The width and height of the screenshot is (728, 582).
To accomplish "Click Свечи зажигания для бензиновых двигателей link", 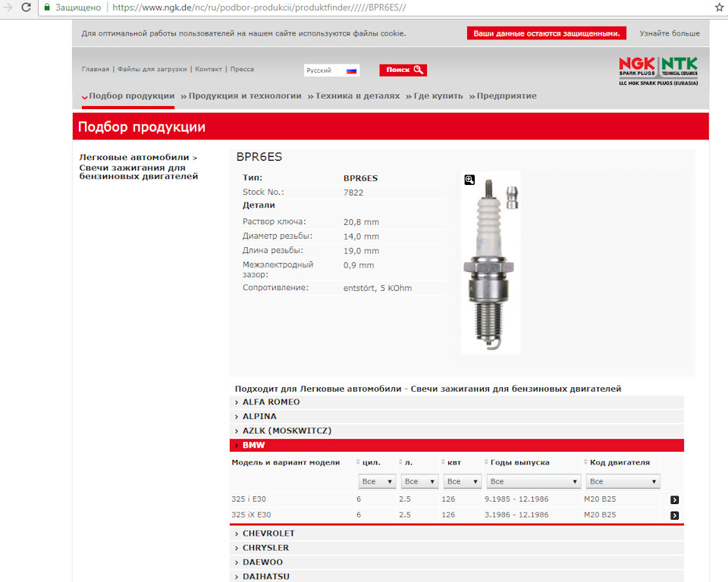I will coord(138,172).
